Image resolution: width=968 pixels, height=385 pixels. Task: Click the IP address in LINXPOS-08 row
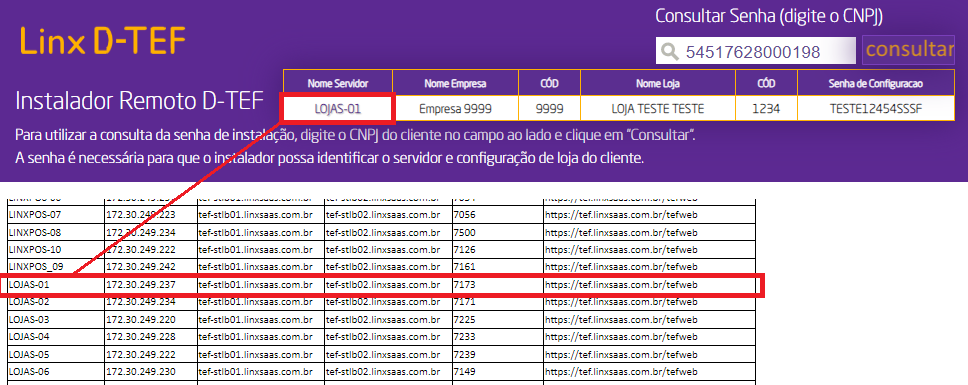click(x=141, y=232)
